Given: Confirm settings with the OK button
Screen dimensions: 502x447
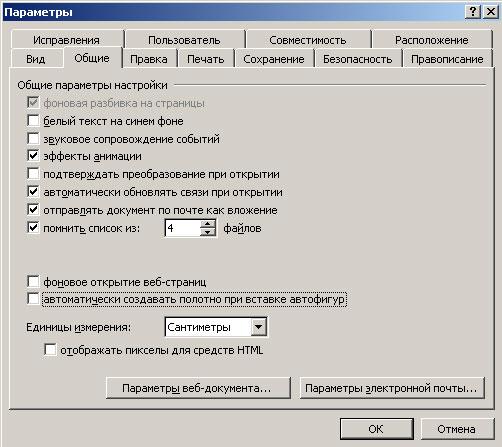Looking at the screenshot, I should pyautogui.click(x=377, y=429).
